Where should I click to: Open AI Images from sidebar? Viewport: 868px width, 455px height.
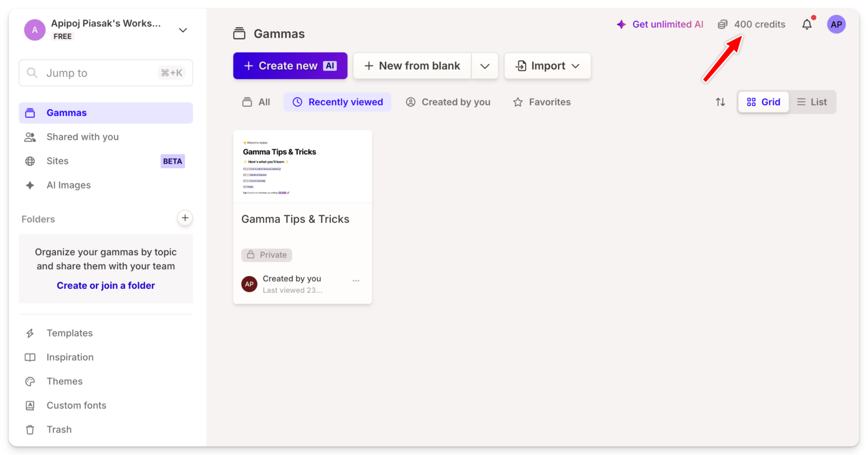tap(68, 185)
